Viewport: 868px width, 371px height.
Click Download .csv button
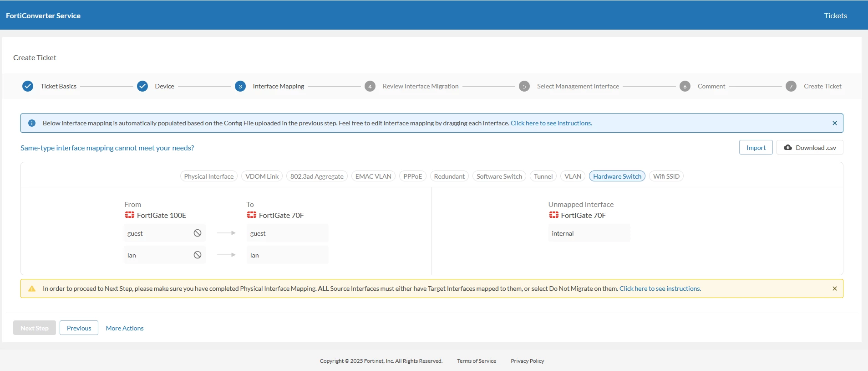point(810,148)
